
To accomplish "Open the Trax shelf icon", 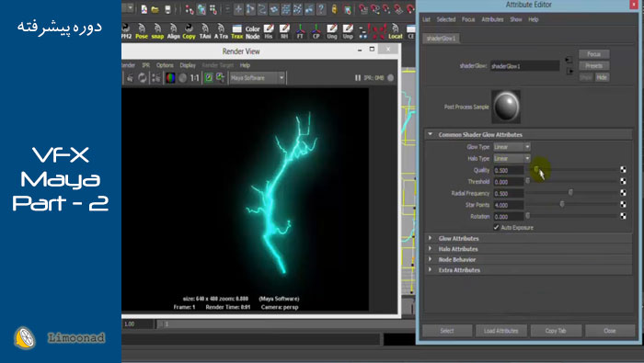I will [x=237, y=31].
